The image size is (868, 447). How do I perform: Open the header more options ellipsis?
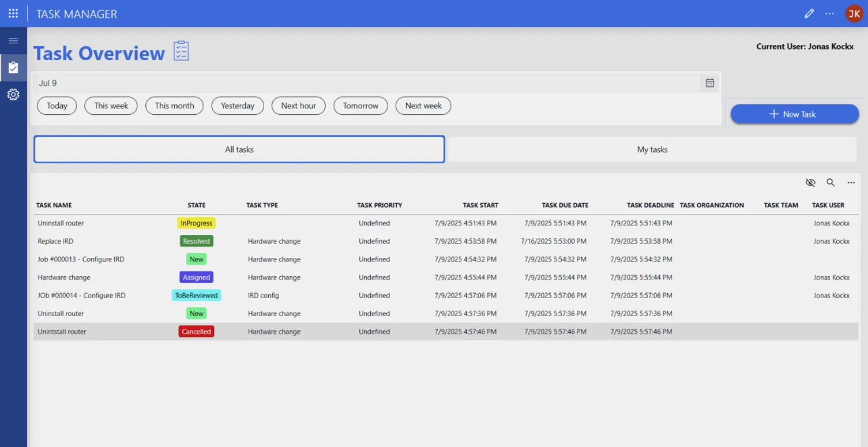(829, 13)
